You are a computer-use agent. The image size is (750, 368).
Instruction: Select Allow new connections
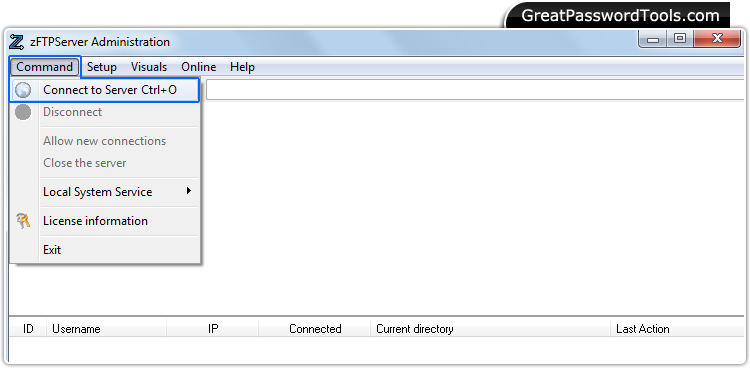click(104, 141)
